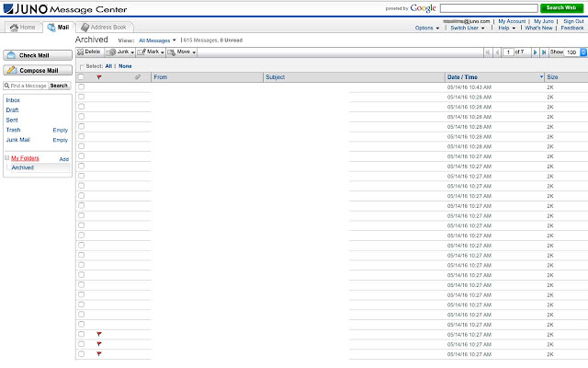Click the Junk toolbar icon
This screenshot has width=588, height=368.
pos(111,52)
